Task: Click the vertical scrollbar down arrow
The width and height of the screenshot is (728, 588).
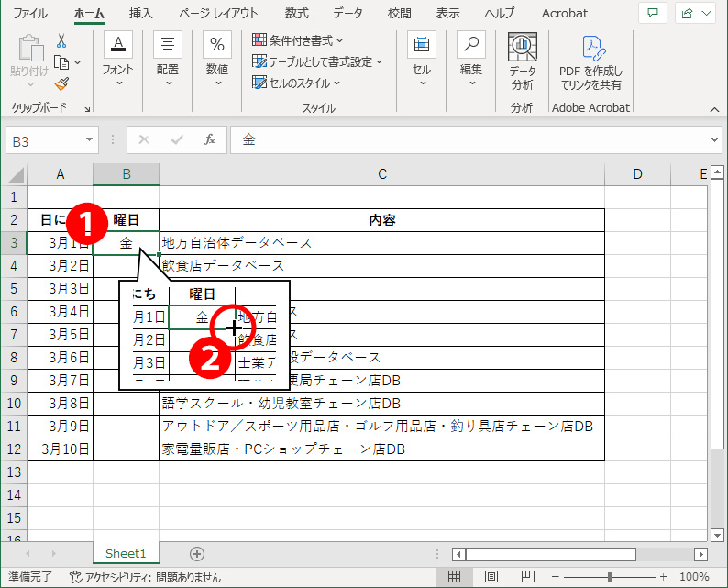Action: [x=717, y=535]
